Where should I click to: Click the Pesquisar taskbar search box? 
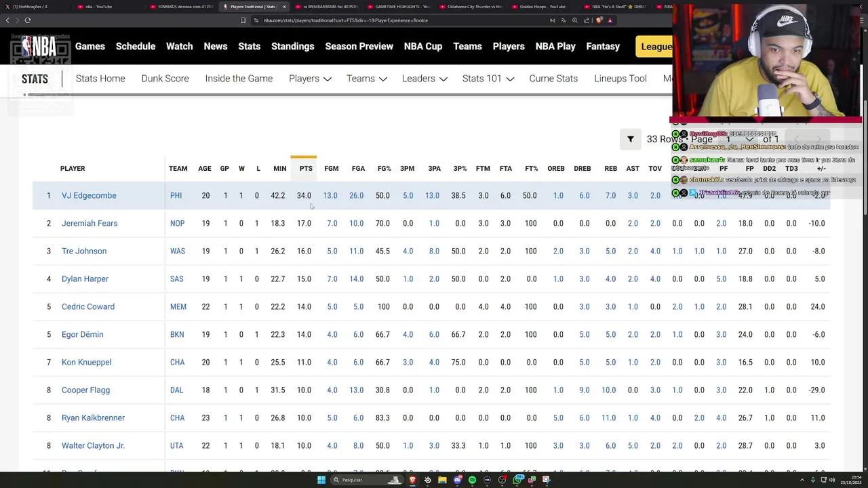[x=366, y=480]
